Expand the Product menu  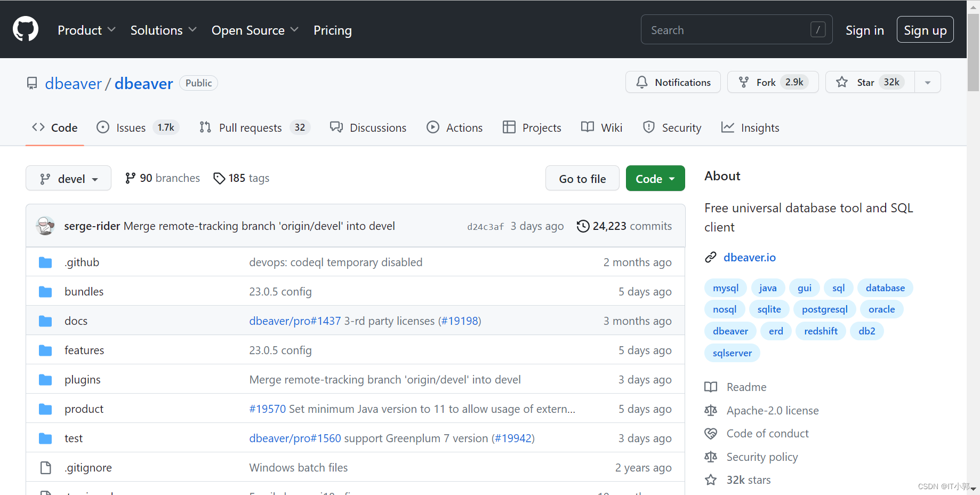point(86,30)
